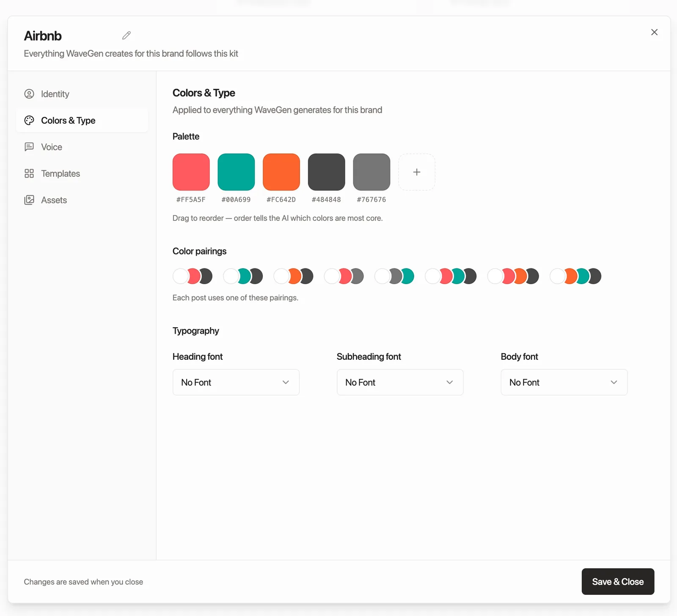
Task: Select the Colors & Type tab
Action: click(x=82, y=120)
